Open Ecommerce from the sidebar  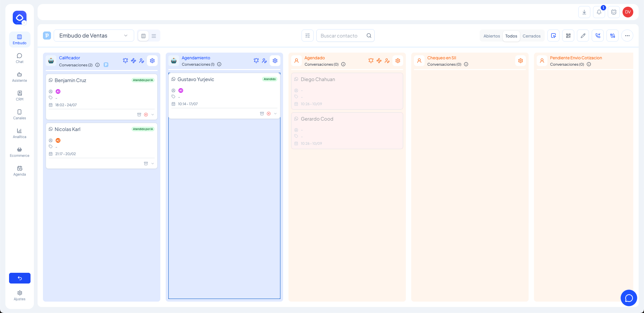tap(19, 152)
